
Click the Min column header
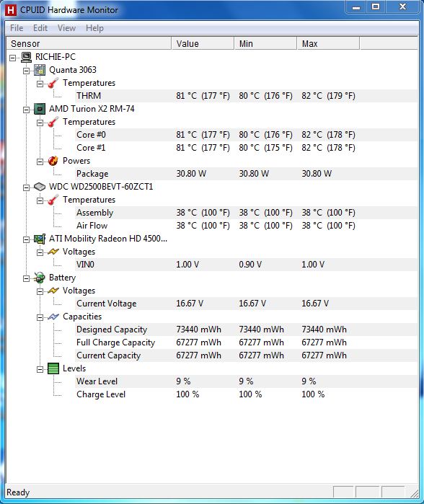265,43
